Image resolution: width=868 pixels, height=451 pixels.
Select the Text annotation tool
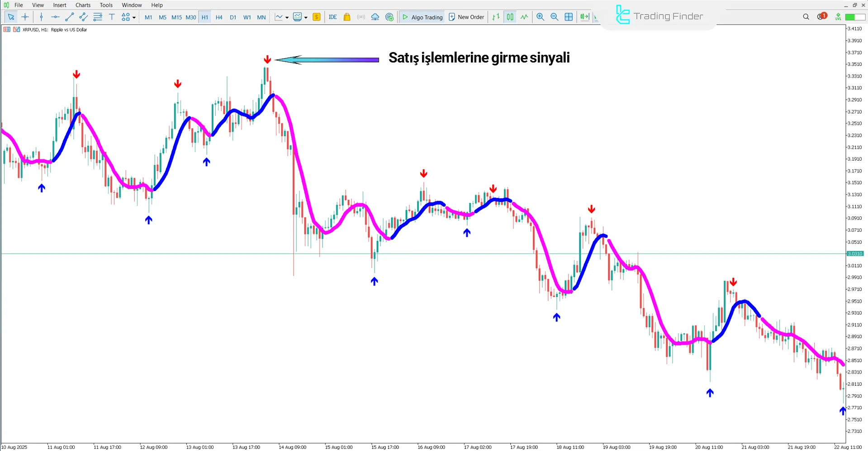click(x=112, y=17)
